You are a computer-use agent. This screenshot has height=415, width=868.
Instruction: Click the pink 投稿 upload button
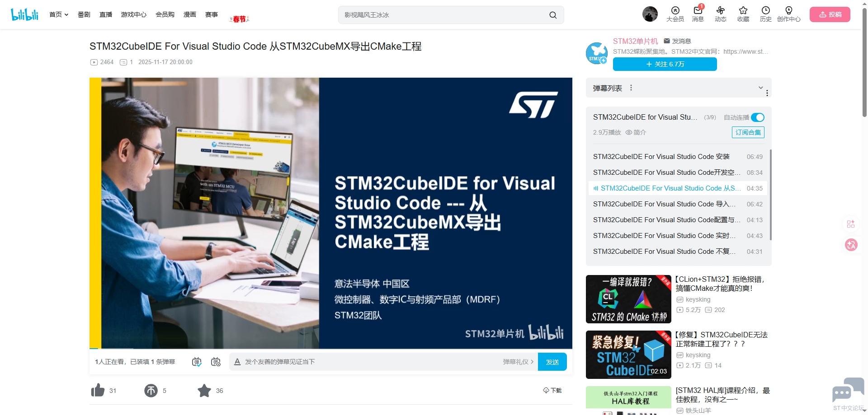(830, 14)
